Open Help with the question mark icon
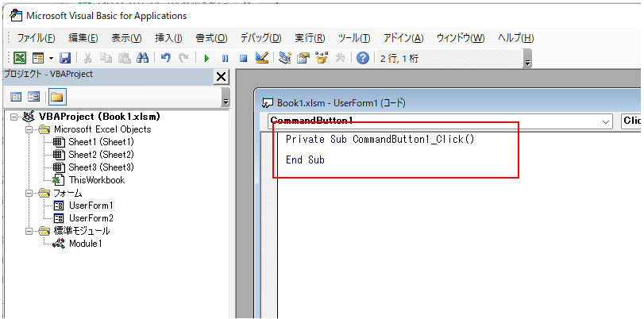 [x=363, y=59]
